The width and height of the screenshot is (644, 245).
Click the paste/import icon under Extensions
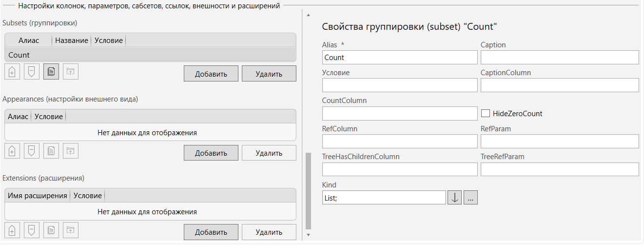[71, 230]
